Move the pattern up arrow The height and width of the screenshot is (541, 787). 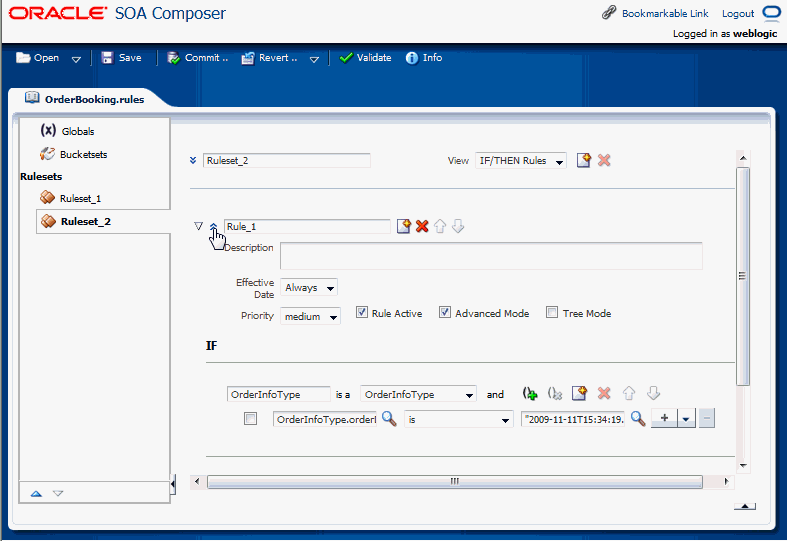click(x=629, y=393)
